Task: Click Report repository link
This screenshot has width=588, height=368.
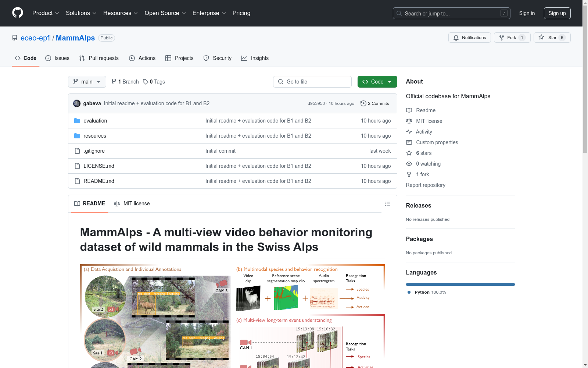Action: pos(426,185)
